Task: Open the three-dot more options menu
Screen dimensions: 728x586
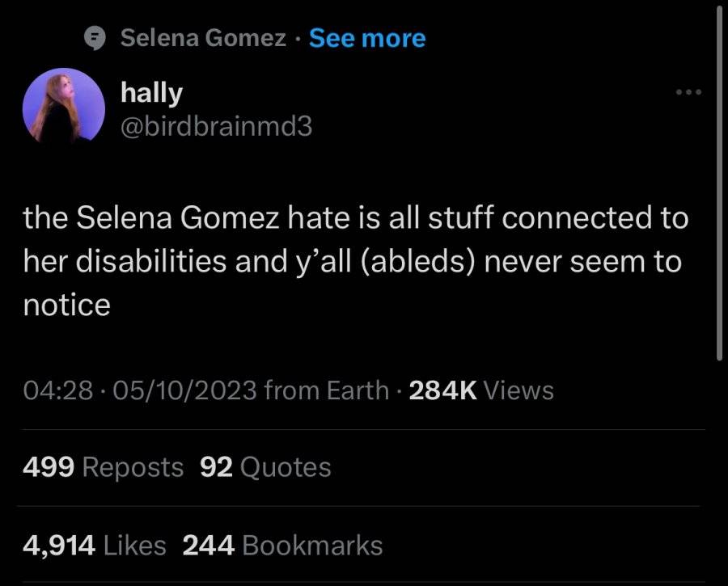Action: click(x=688, y=92)
